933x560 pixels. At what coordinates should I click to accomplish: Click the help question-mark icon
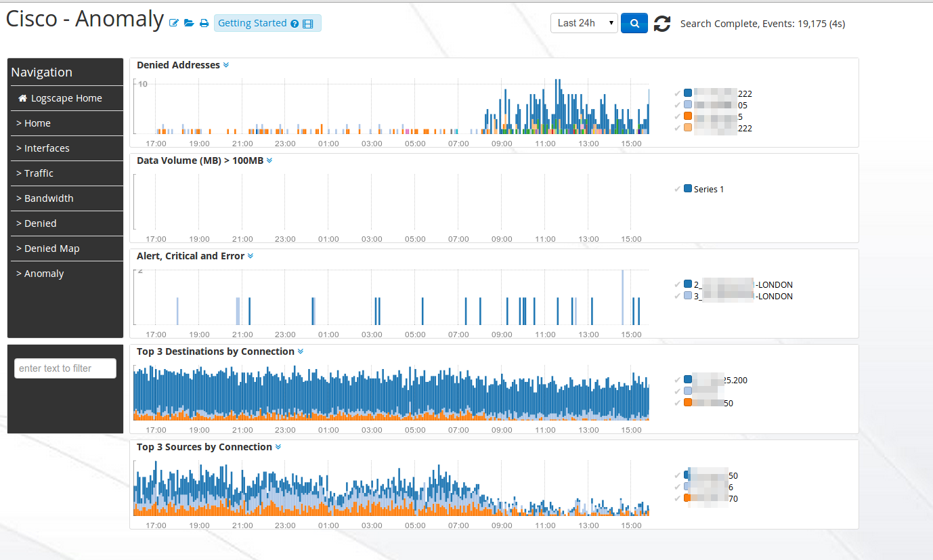click(x=295, y=24)
